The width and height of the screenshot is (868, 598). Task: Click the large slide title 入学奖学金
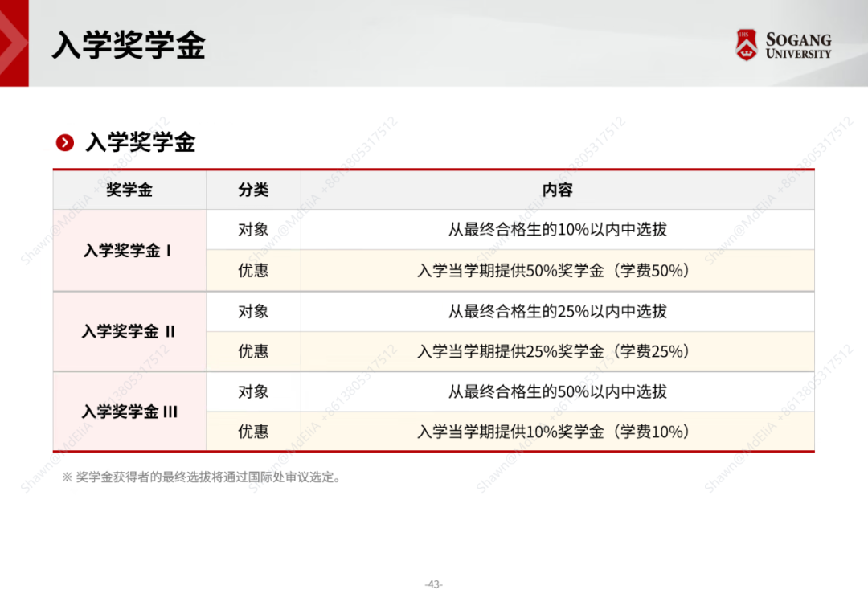(x=129, y=45)
